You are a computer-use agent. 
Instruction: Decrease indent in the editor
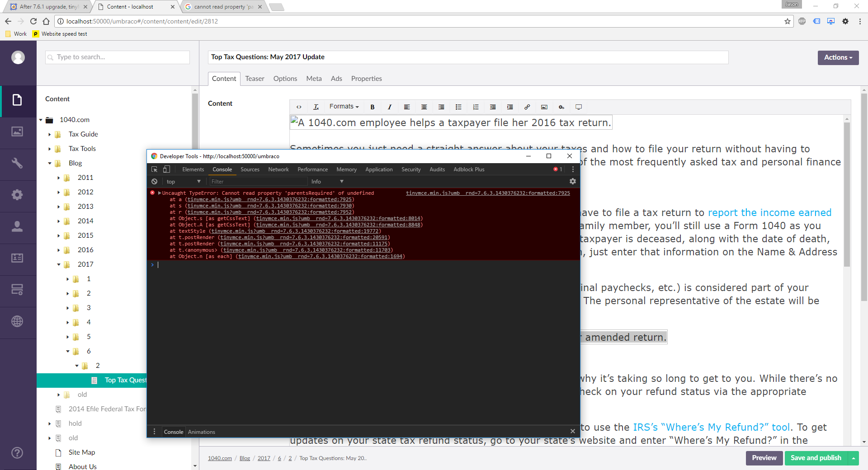493,107
